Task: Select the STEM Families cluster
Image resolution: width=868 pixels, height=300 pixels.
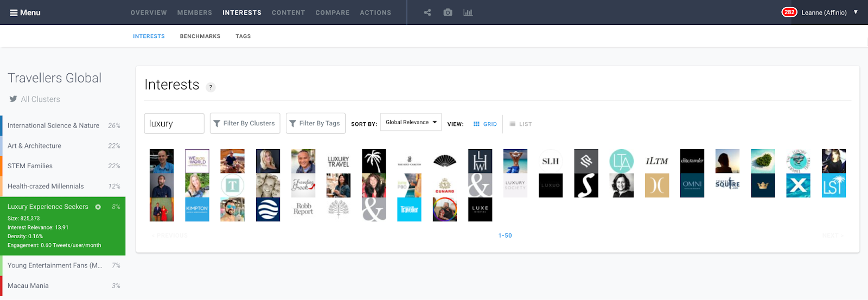Action: [x=63, y=166]
